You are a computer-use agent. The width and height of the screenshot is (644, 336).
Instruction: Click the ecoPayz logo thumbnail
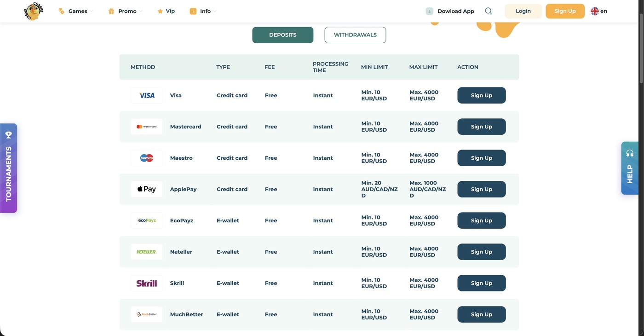pos(147,220)
